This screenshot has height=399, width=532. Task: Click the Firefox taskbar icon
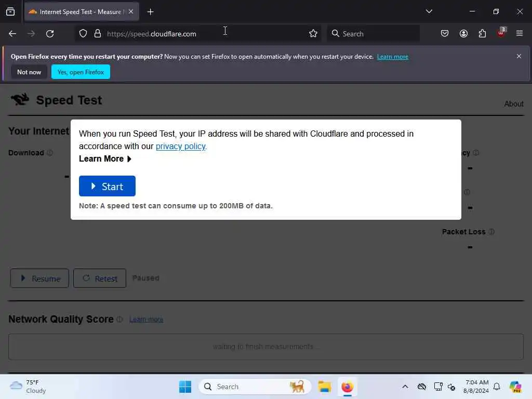[347, 387]
